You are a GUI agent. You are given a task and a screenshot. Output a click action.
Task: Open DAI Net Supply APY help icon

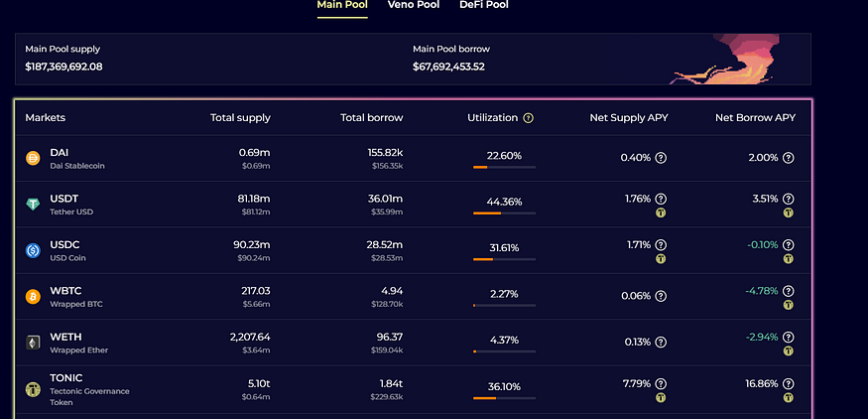(x=661, y=158)
